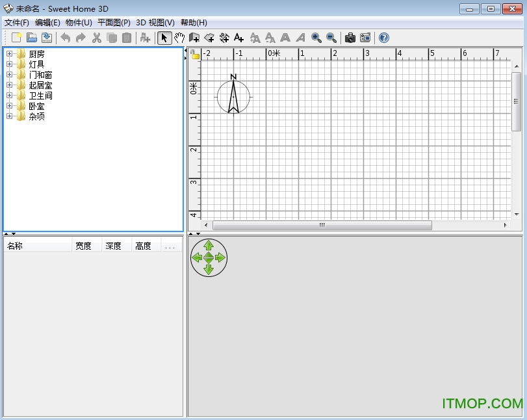Click the 宽度 column header
The height and width of the screenshot is (420, 527).
pos(83,246)
